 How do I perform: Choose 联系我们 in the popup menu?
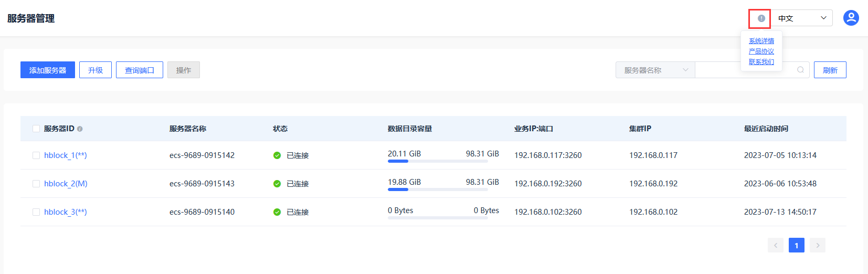pos(761,62)
